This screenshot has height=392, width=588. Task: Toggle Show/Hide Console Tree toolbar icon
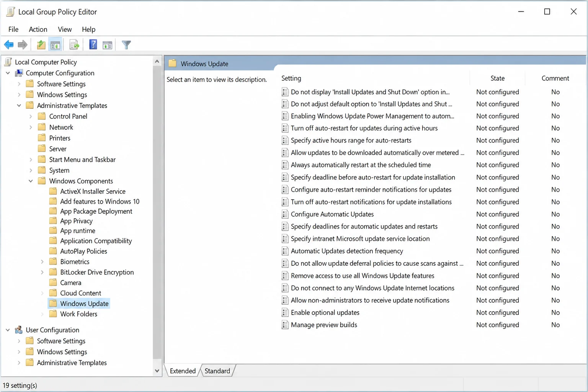(x=55, y=45)
